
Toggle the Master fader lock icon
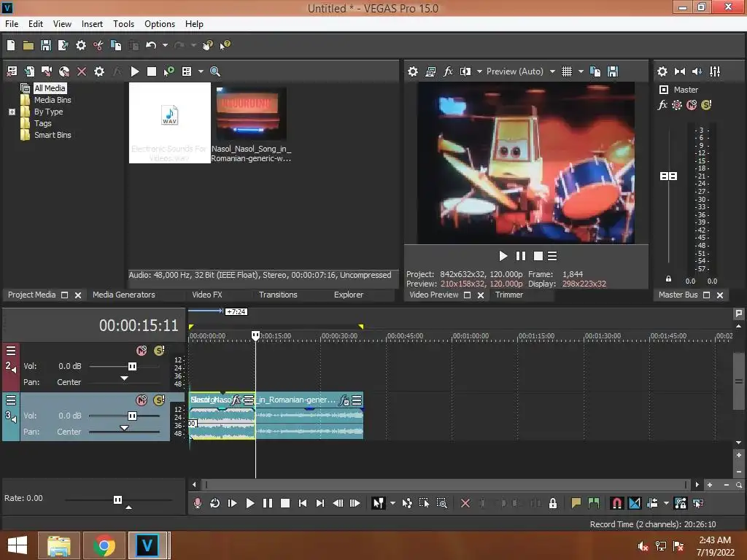[x=668, y=279]
